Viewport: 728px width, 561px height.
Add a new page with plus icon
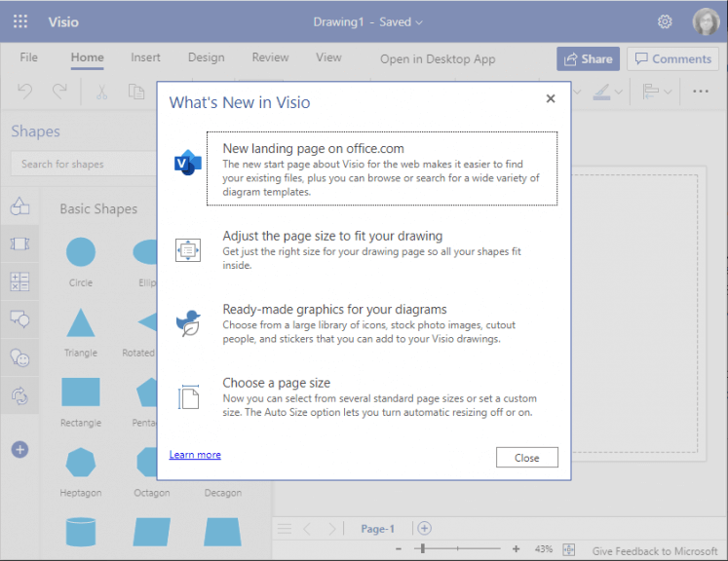click(x=424, y=528)
